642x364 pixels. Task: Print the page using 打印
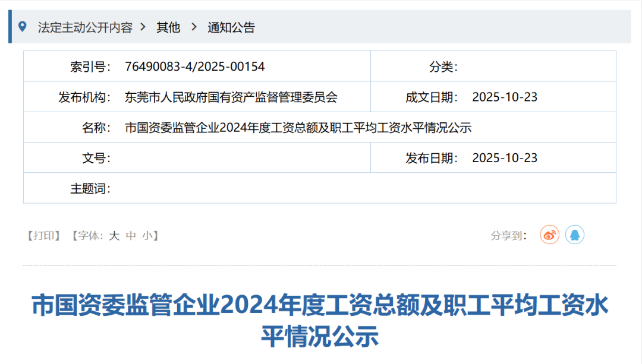click(x=44, y=236)
